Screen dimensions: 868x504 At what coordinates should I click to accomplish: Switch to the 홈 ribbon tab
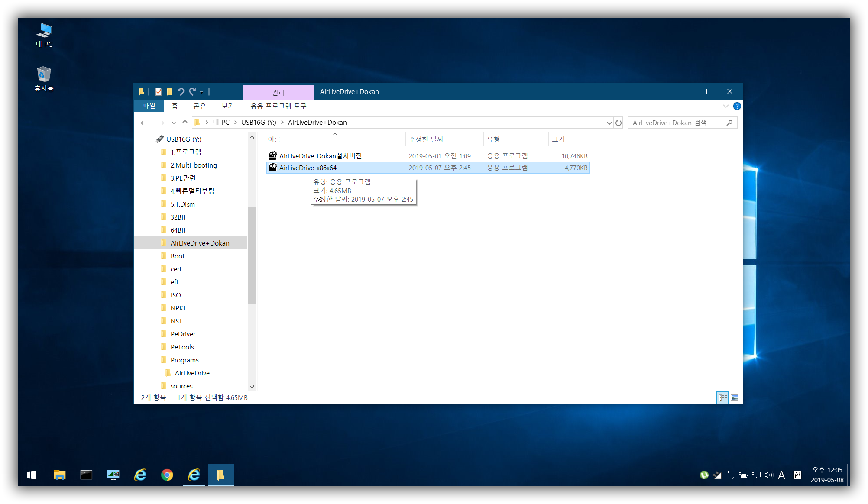(175, 106)
